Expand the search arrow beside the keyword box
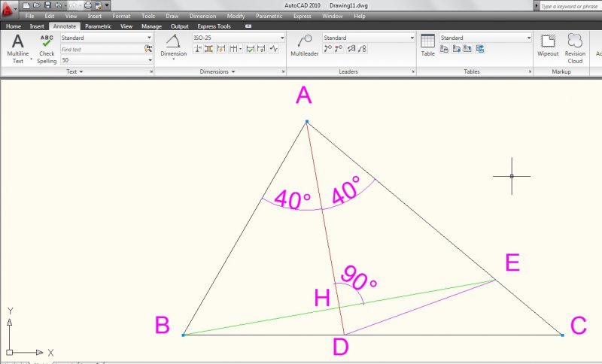 537,6
